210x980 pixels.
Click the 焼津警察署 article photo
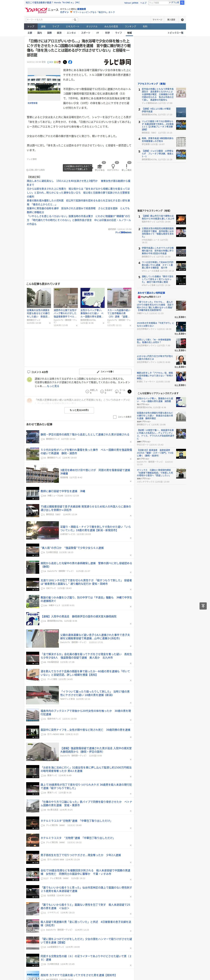coord(44,84)
